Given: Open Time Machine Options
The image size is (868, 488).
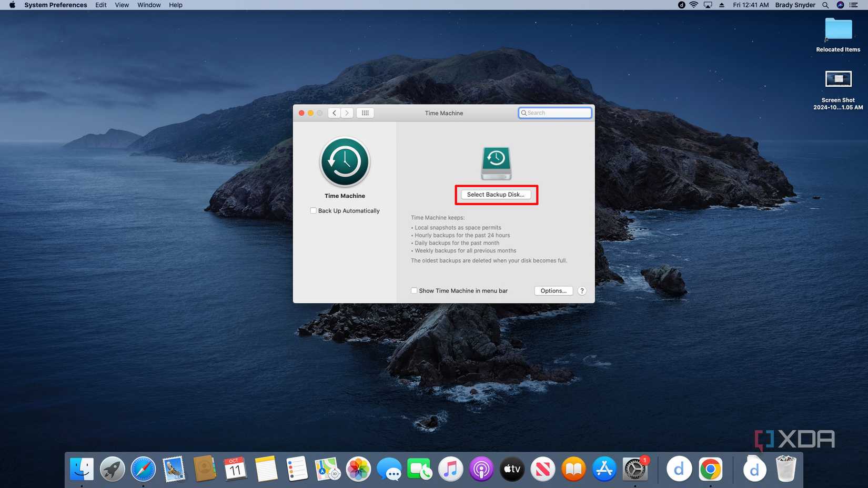Looking at the screenshot, I should (x=553, y=291).
